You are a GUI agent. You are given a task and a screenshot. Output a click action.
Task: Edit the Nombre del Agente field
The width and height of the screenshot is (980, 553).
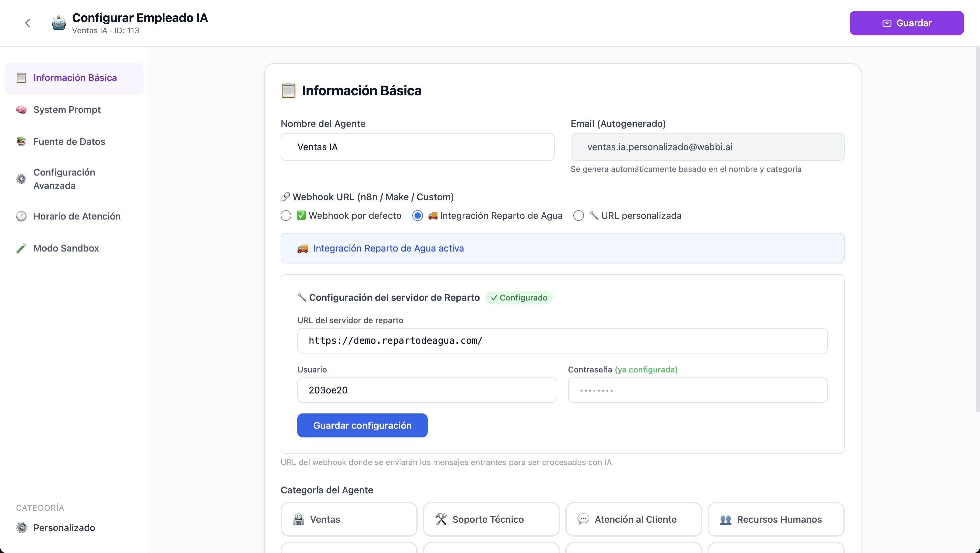[417, 147]
